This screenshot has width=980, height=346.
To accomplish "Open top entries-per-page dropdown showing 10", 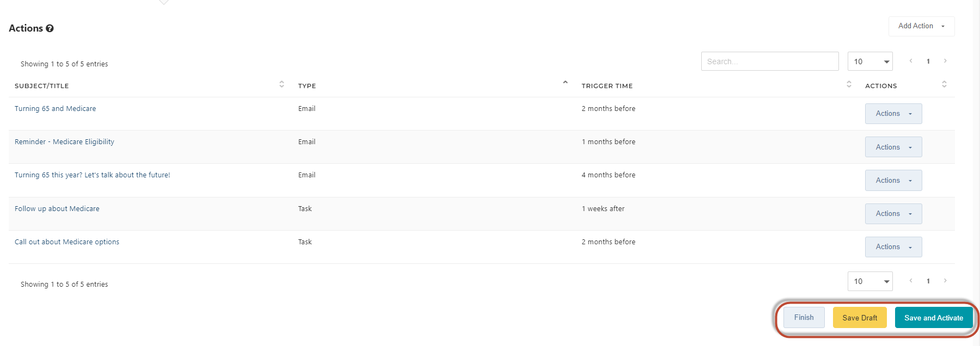I will point(870,61).
